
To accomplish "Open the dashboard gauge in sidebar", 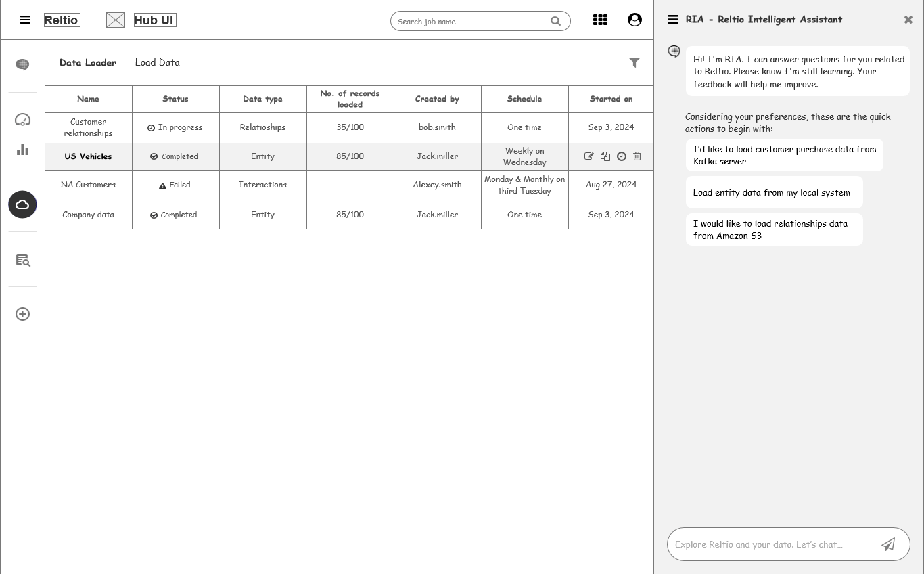I will [23, 120].
